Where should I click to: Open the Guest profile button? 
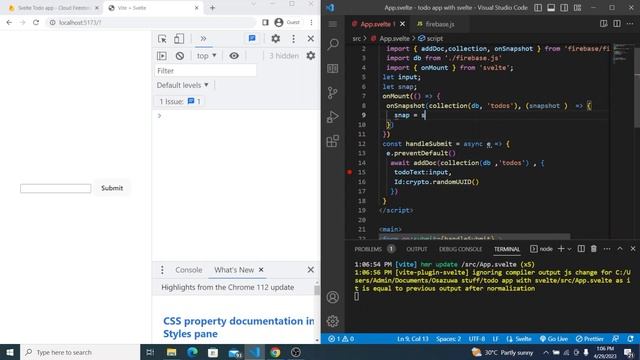[287, 22]
